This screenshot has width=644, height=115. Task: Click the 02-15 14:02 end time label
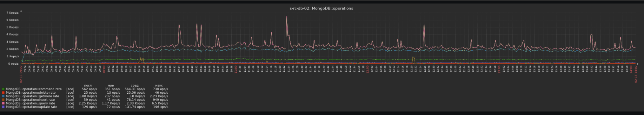636,74
